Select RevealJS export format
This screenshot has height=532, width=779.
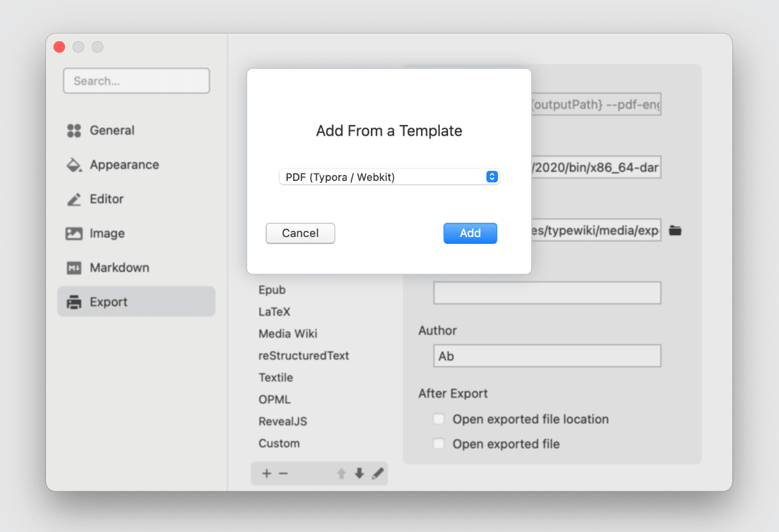(x=282, y=421)
